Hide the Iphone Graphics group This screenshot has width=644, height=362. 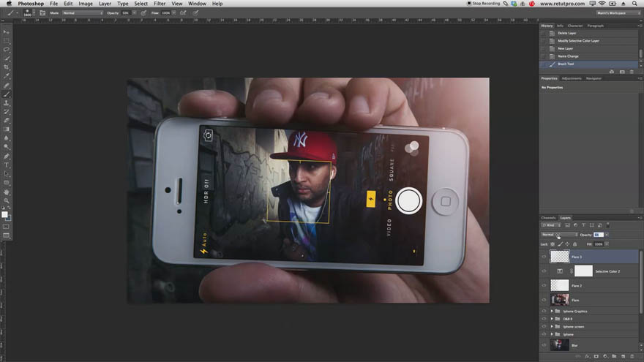[544, 311]
